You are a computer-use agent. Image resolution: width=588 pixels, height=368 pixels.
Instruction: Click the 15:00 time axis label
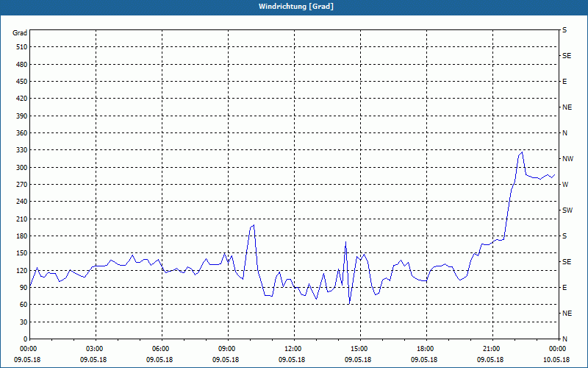[358, 348]
